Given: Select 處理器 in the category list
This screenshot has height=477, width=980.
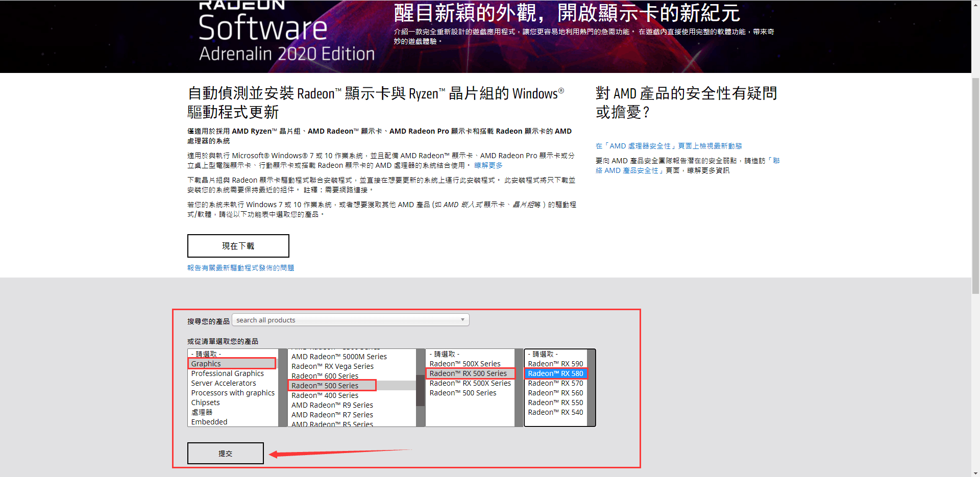Looking at the screenshot, I should pyautogui.click(x=233, y=412).
